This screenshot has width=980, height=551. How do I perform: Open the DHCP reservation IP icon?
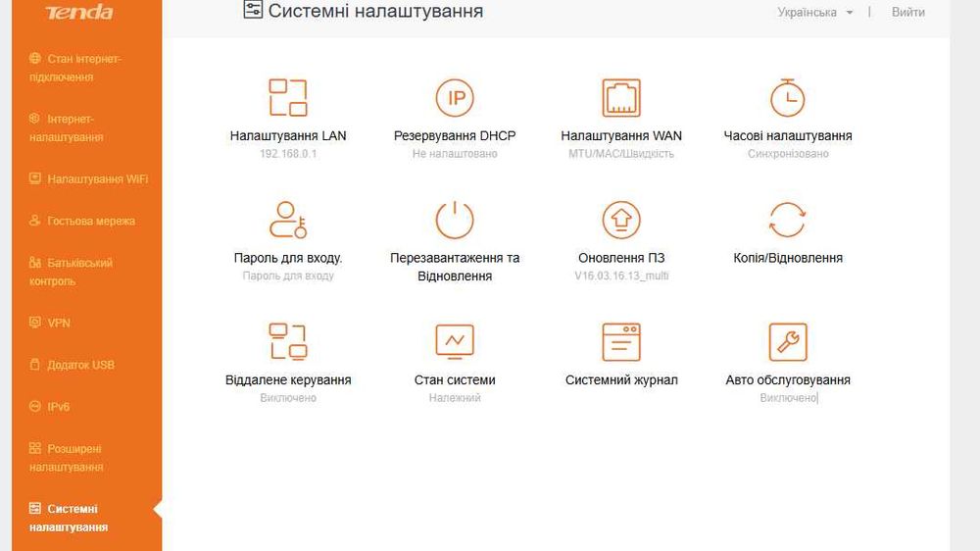[x=455, y=98]
